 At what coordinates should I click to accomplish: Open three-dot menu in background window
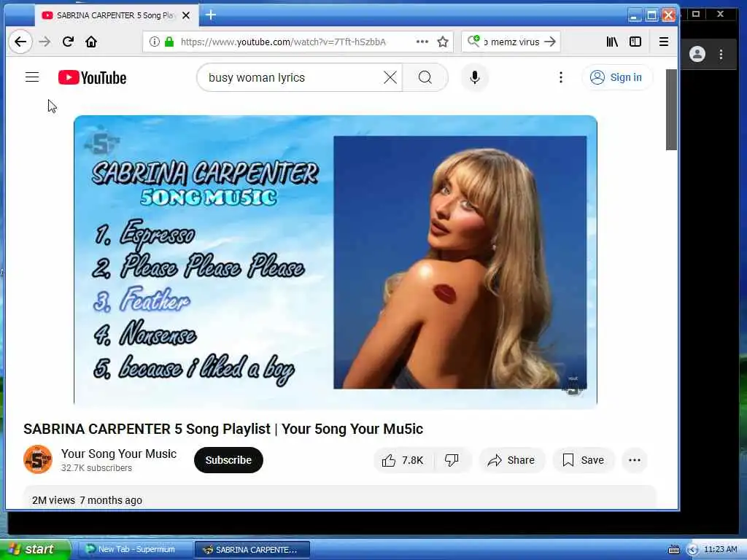(721, 54)
